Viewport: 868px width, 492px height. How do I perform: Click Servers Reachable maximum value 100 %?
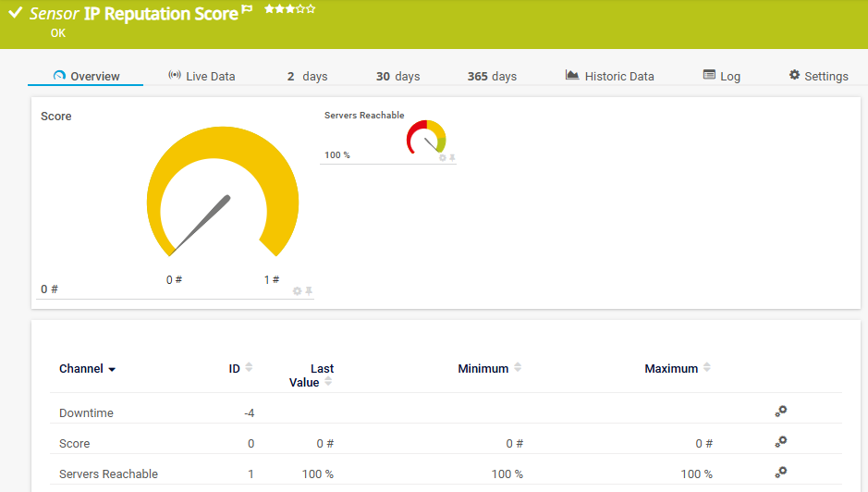(x=696, y=474)
